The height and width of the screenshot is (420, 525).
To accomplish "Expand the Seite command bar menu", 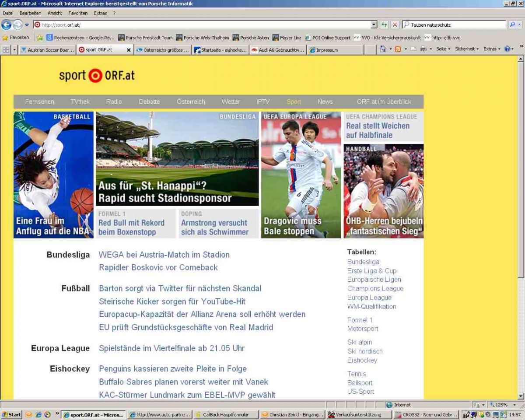I will pyautogui.click(x=444, y=49).
